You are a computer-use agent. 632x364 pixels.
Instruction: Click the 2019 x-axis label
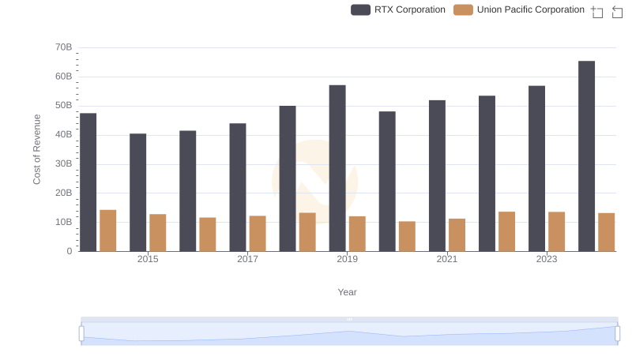(x=347, y=259)
